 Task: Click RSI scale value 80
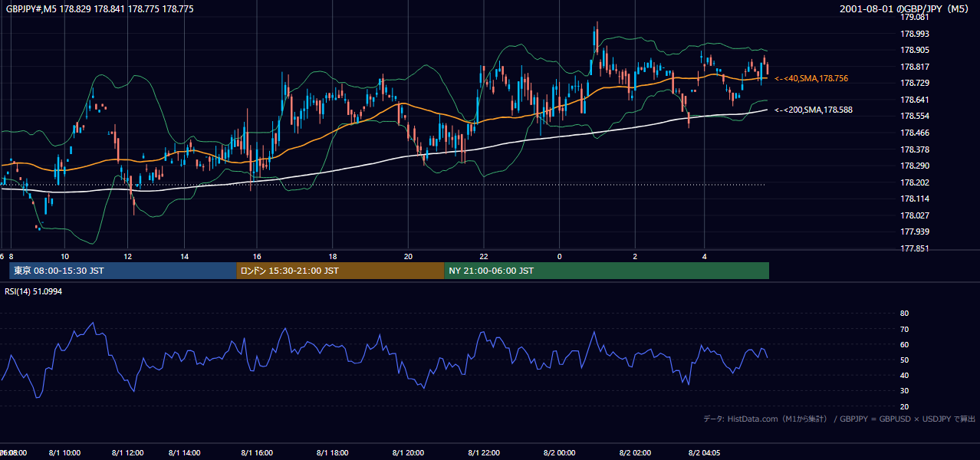tap(904, 314)
